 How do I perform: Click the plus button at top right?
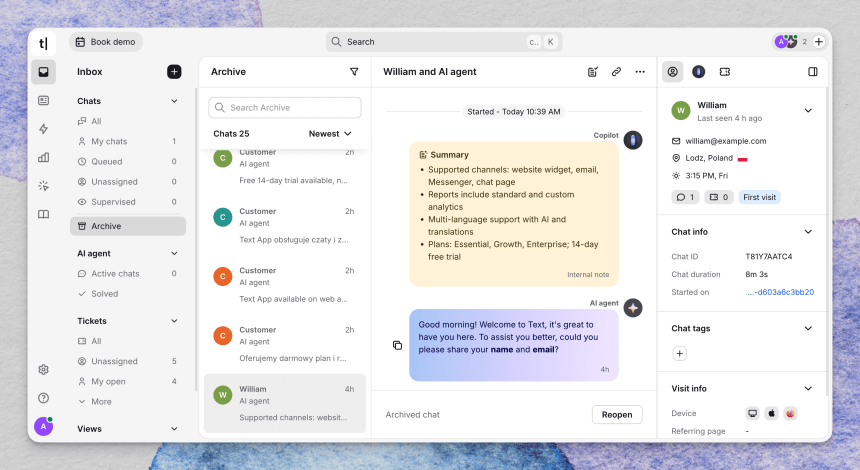[818, 42]
